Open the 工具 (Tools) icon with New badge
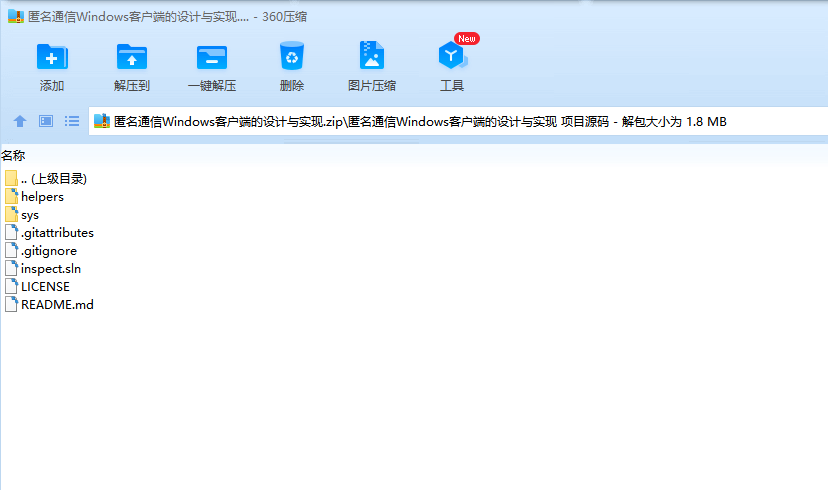The image size is (828, 490). pos(453,54)
